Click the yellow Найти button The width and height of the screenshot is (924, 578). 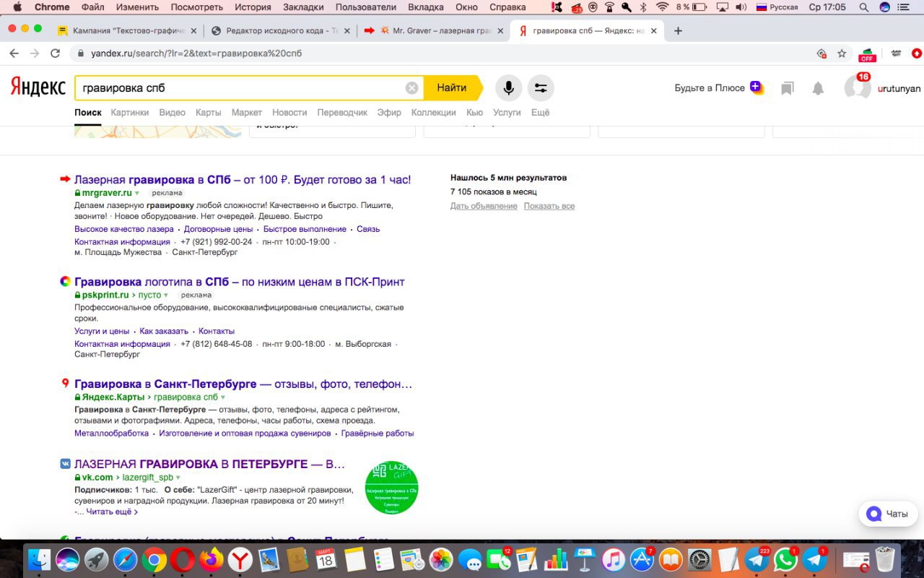(x=452, y=88)
